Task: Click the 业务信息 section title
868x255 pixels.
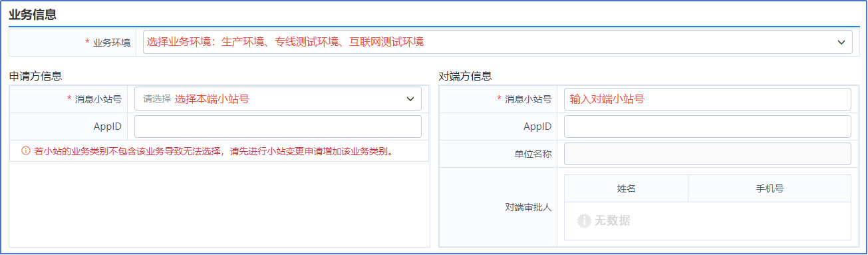Action: coord(33,15)
